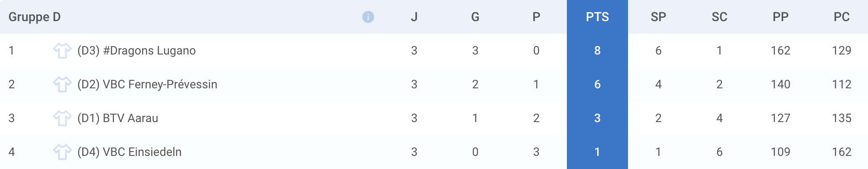This screenshot has height=169, width=868.
Task: Click the SP column header
Action: [658, 17]
